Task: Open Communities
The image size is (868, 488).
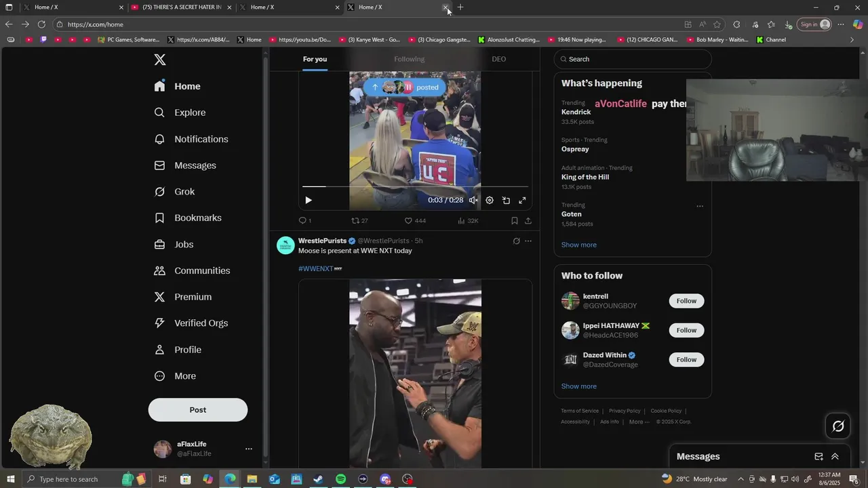Action: [x=192, y=270]
